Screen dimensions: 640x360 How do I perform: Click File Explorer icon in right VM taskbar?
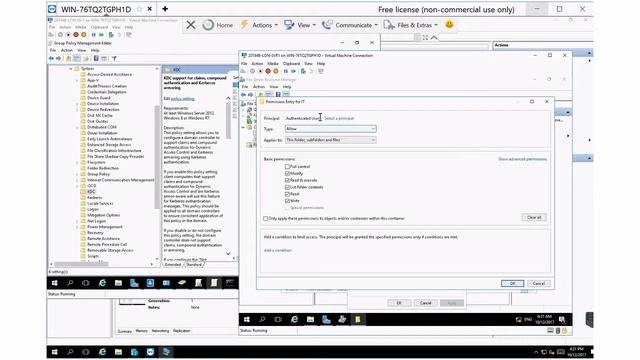[311, 320]
